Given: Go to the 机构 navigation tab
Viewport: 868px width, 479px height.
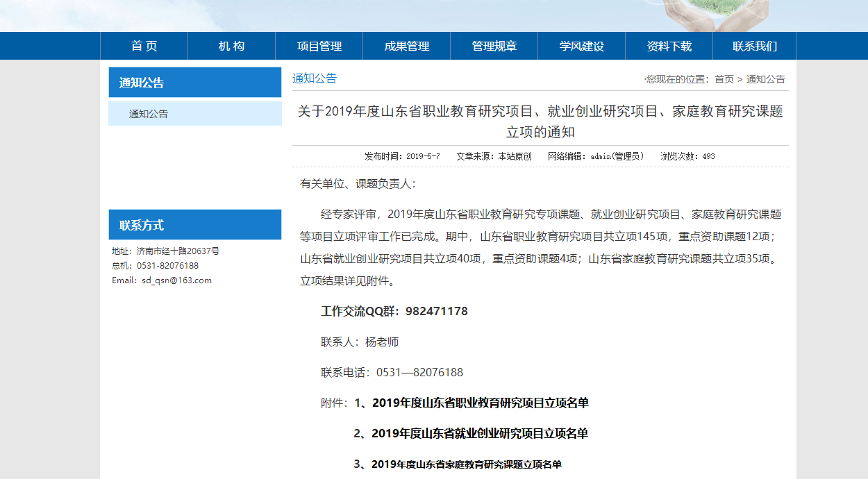Looking at the screenshot, I should tap(232, 46).
